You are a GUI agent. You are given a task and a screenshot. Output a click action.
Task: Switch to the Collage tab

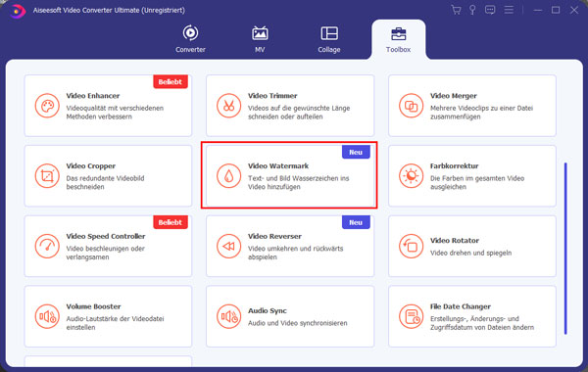(329, 39)
